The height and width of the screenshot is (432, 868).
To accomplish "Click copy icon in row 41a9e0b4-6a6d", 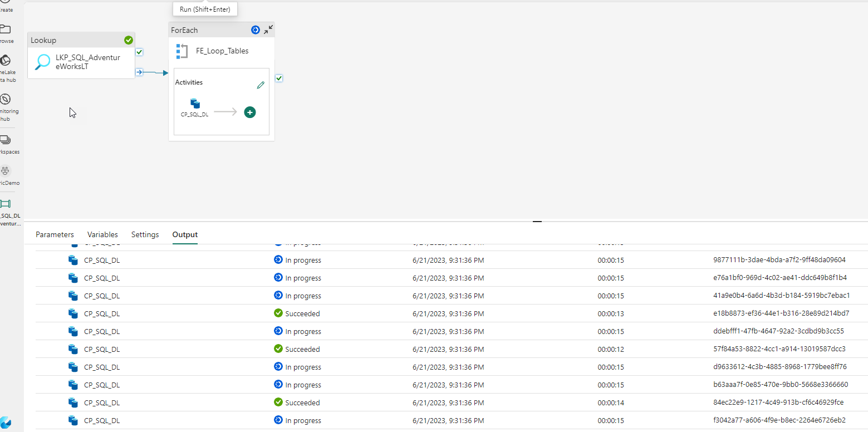I will pos(73,296).
